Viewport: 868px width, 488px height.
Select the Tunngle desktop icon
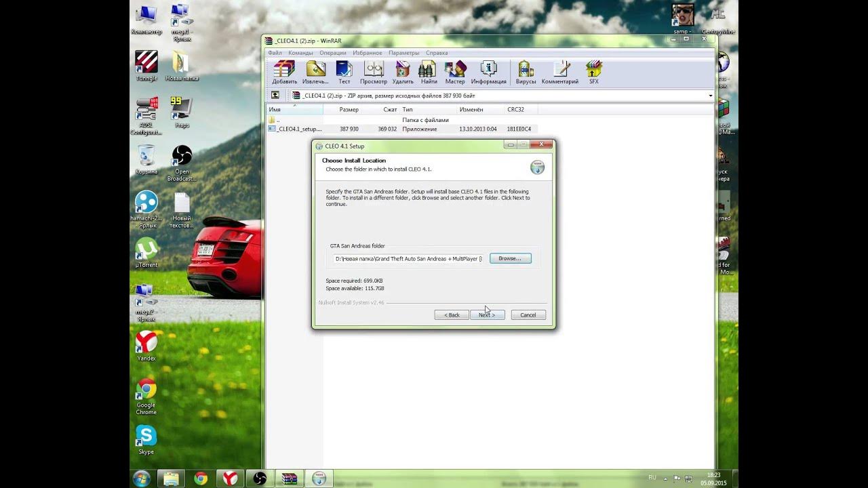146,66
